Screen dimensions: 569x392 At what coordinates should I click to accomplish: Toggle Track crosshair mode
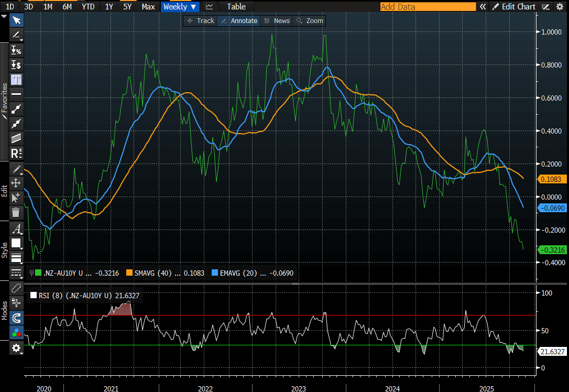pos(200,20)
